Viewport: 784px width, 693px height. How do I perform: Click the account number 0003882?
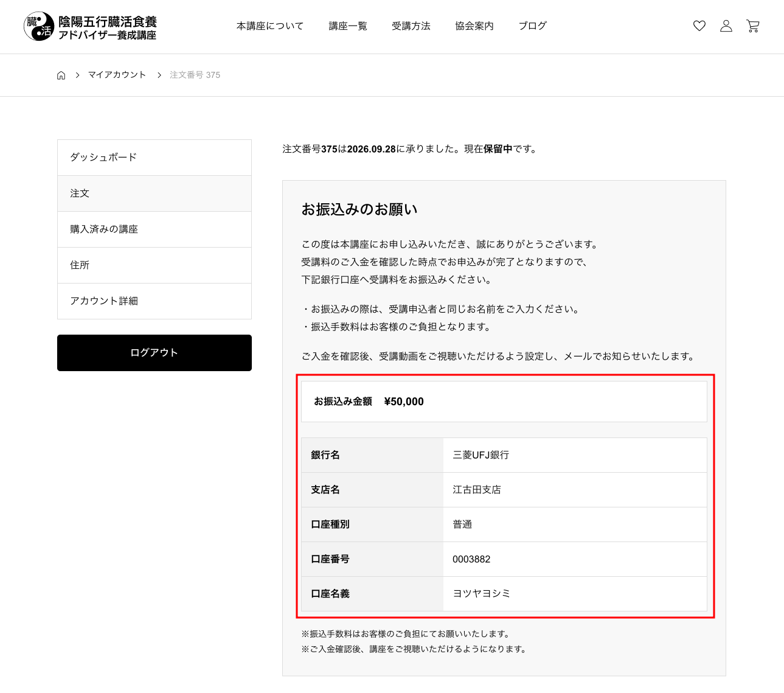(x=471, y=559)
